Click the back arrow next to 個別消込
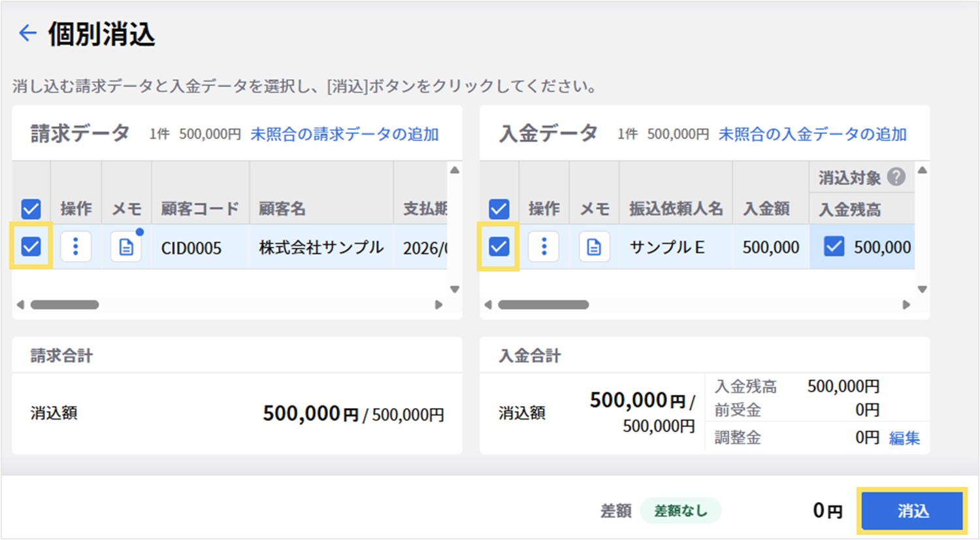The height and width of the screenshot is (540, 980). (27, 33)
